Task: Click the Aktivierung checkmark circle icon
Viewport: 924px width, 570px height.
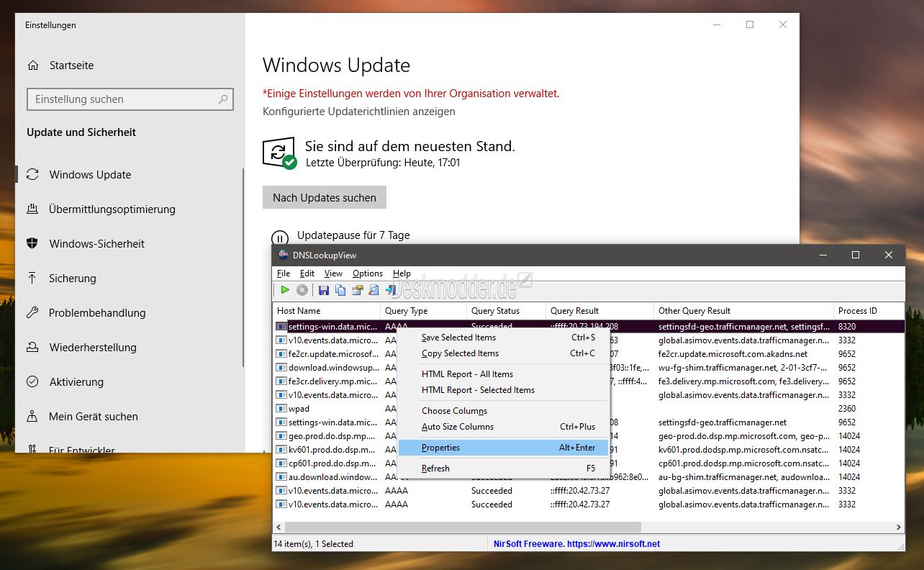Action: coord(32,381)
